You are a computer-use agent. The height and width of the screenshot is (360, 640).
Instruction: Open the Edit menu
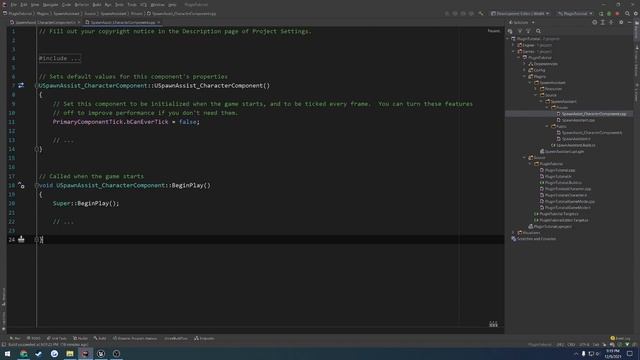pyautogui.click(x=24, y=4)
